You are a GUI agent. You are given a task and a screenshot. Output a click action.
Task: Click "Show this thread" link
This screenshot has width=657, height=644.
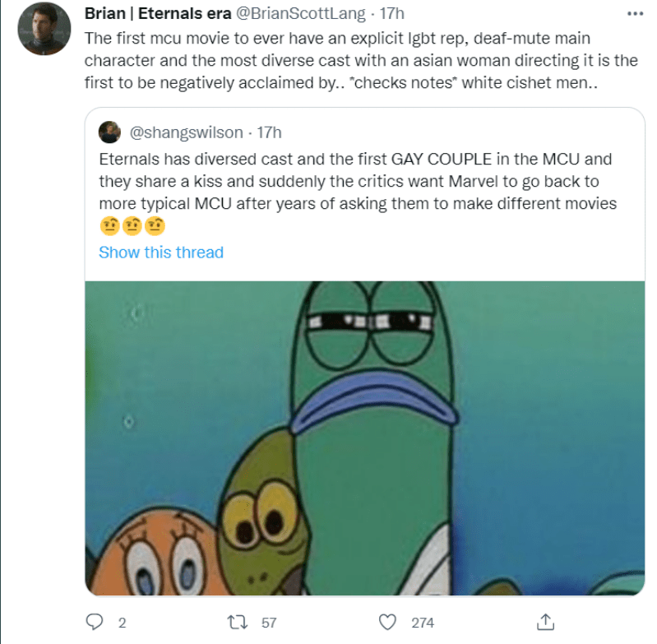(x=161, y=253)
